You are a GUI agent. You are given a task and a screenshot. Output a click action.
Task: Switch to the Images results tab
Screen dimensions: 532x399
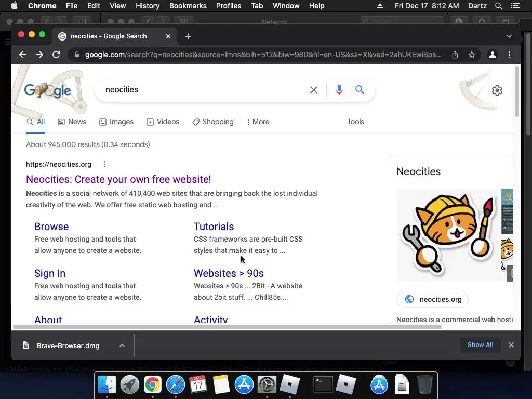click(x=116, y=122)
